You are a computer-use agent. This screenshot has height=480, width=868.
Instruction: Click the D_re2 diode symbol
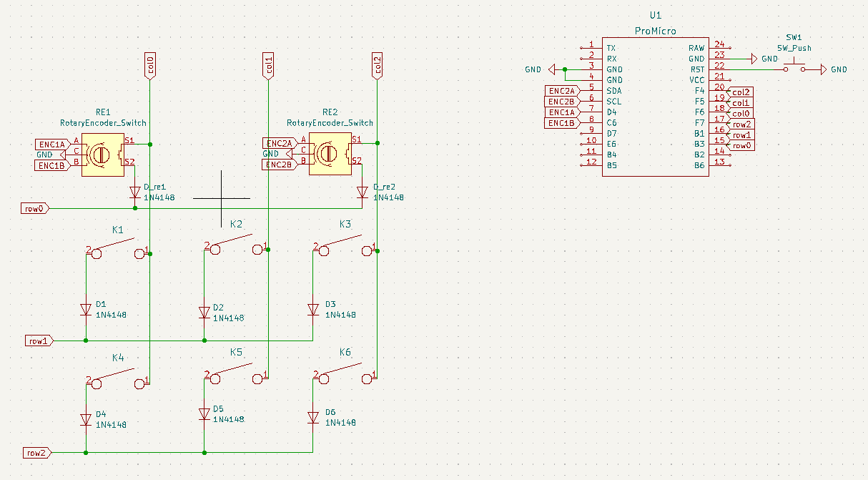point(362,192)
